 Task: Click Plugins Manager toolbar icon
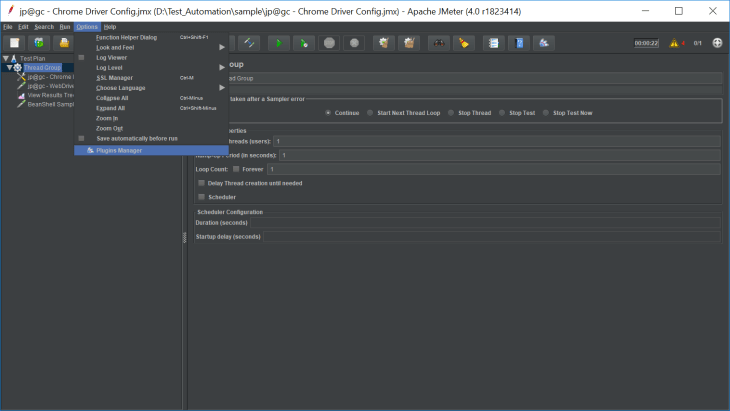tap(544, 43)
